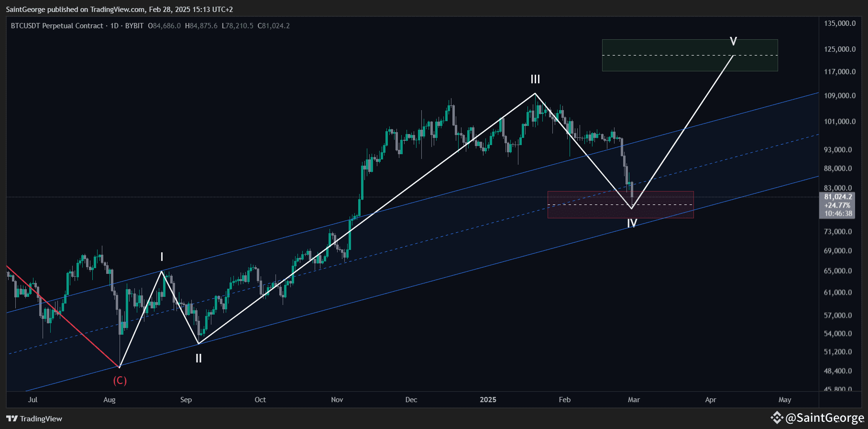Click the TradingView logo at the bottom left
Viewport: 868px width, 429px height.
point(34,418)
